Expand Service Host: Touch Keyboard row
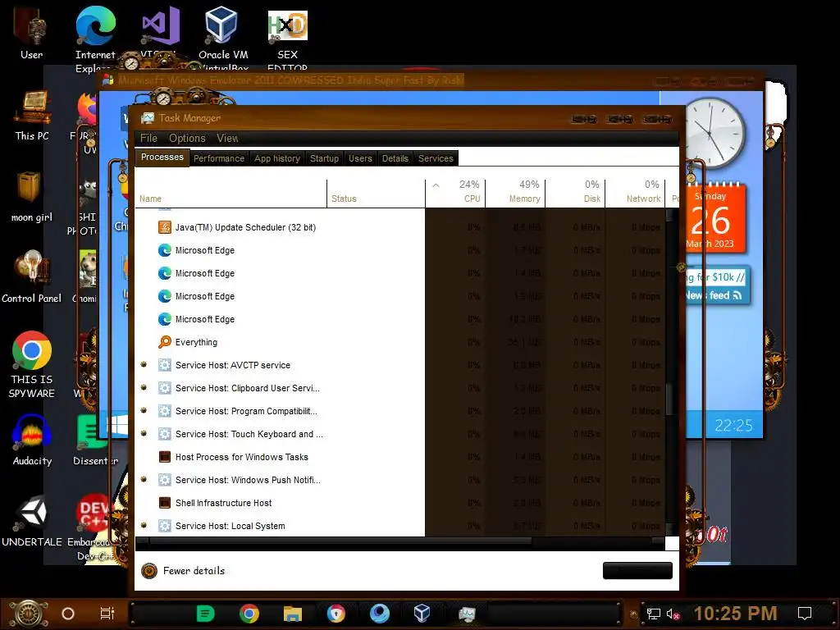Screen dimensions: 840x630 144,434
